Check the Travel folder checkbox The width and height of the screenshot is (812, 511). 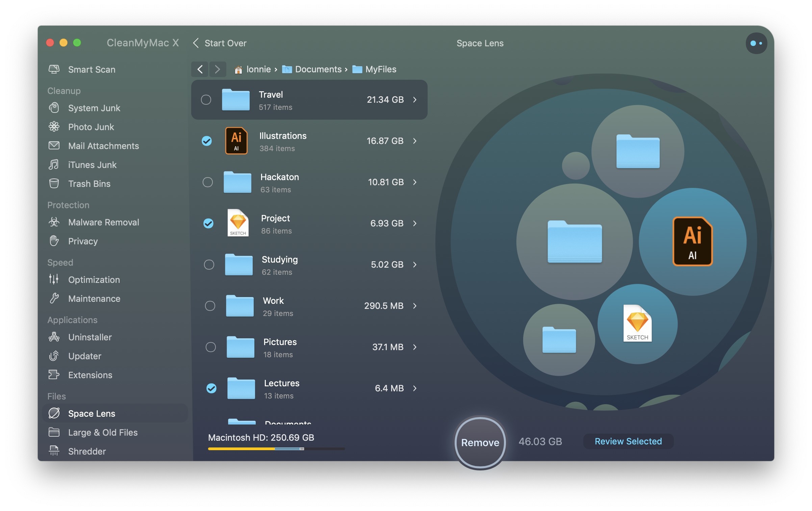pyautogui.click(x=206, y=100)
